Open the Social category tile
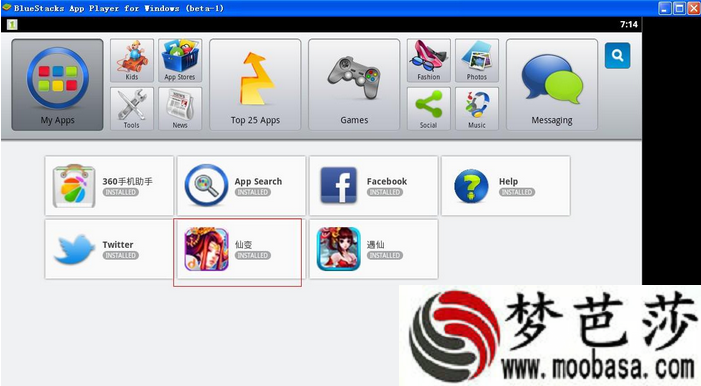701x386 pixels. pyautogui.click(x=429, y=109)
